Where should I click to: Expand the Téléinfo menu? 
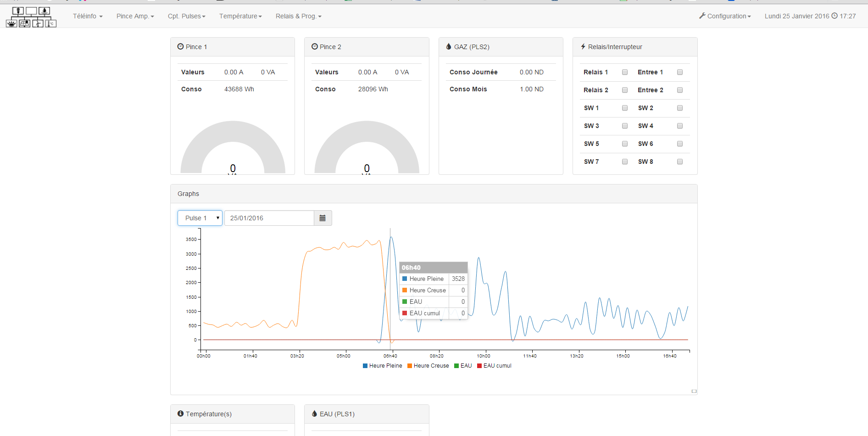click(x=88, y=16)
